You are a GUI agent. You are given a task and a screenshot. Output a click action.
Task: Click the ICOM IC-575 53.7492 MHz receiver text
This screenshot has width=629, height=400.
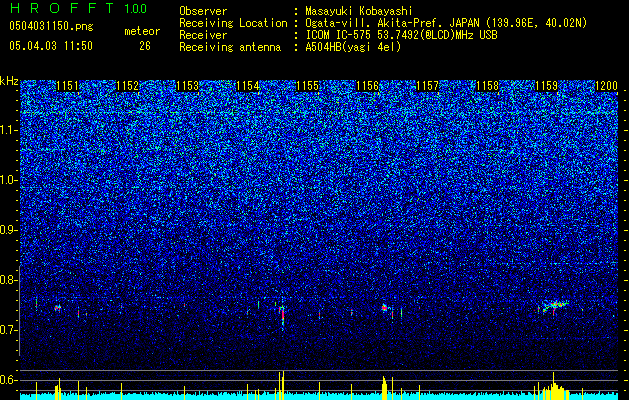click(401, 35)
